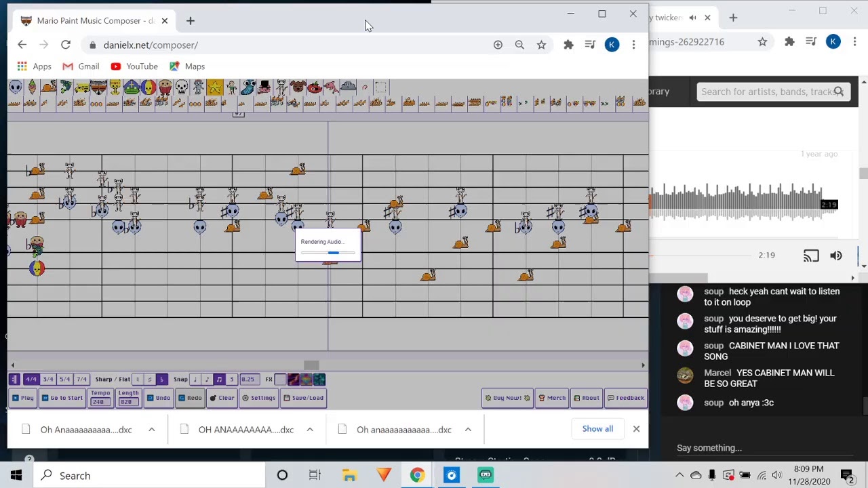Screen dimensions: 868x488
Task: Open a new tab in composer window
Action: point(191,21)
